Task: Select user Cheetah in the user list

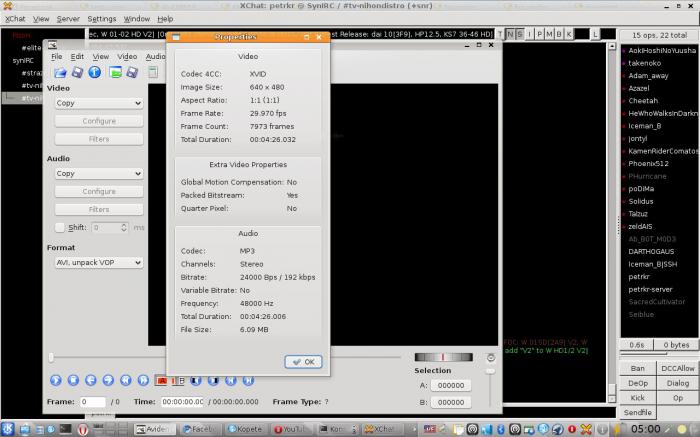Action: 643,101
